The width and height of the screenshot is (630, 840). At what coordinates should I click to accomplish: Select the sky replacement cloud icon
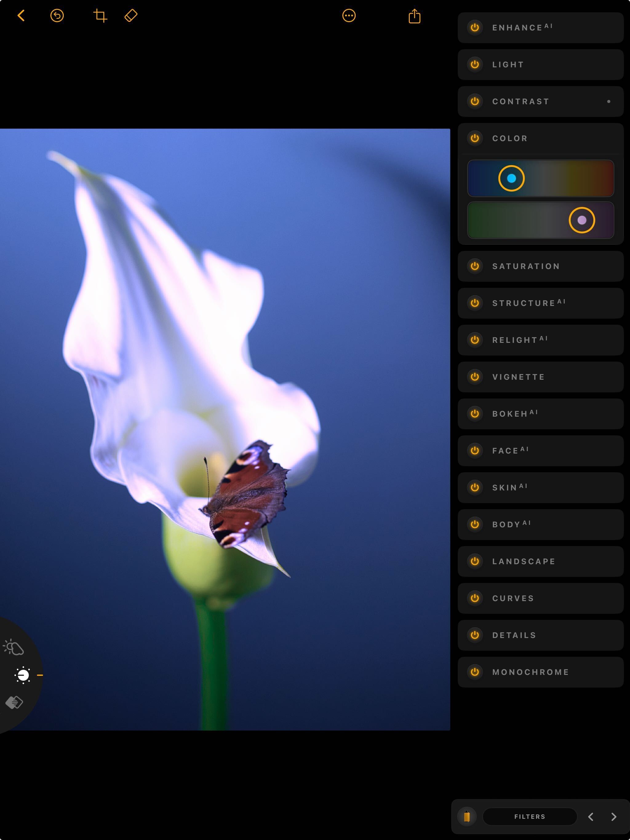[14, 648]
